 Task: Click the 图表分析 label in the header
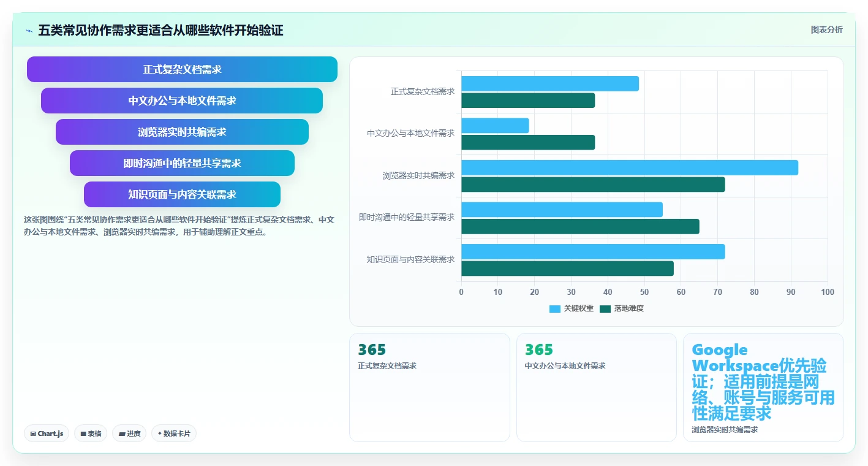coord(826,29)
